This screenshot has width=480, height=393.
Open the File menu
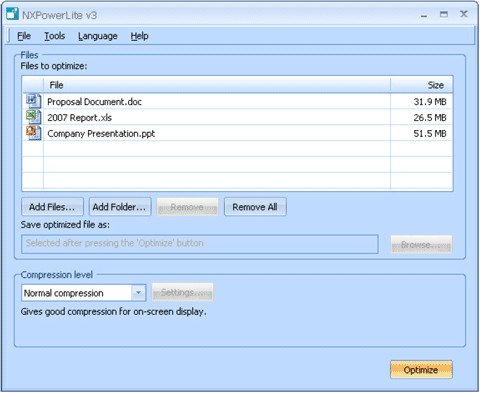pyautogui.click(x=24, y=36)
